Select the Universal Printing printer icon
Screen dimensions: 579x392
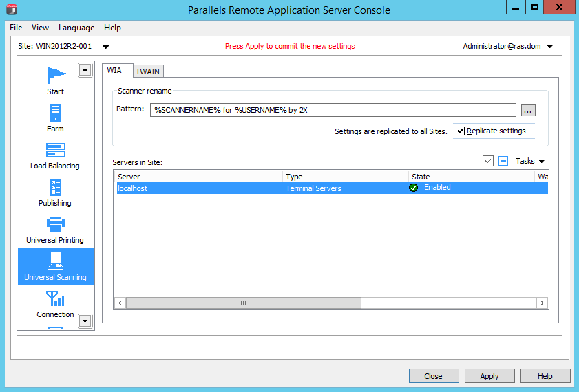coord(55,224)
